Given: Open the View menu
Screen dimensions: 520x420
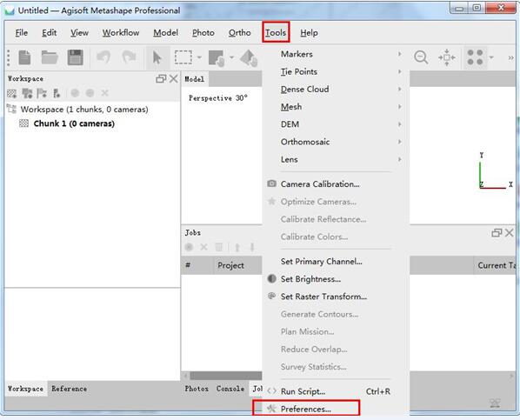Looking at the screenshot, I should pyautogui.click(x=79, y=33).
